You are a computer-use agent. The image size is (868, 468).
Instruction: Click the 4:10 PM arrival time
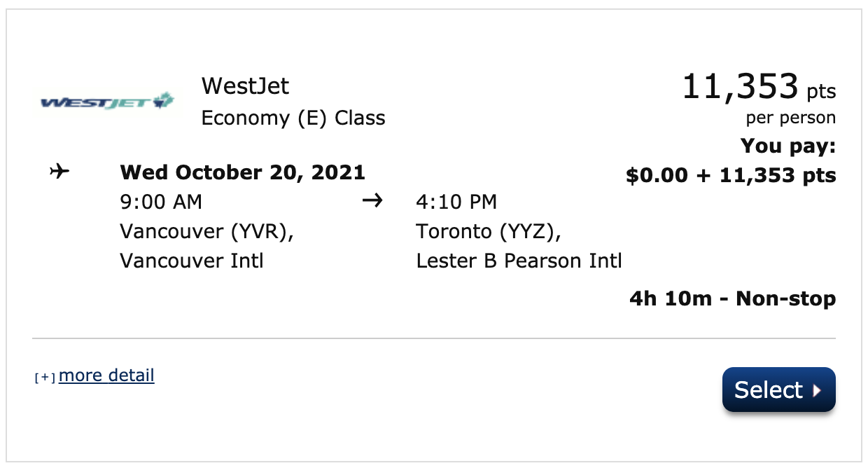click(456, 202)
